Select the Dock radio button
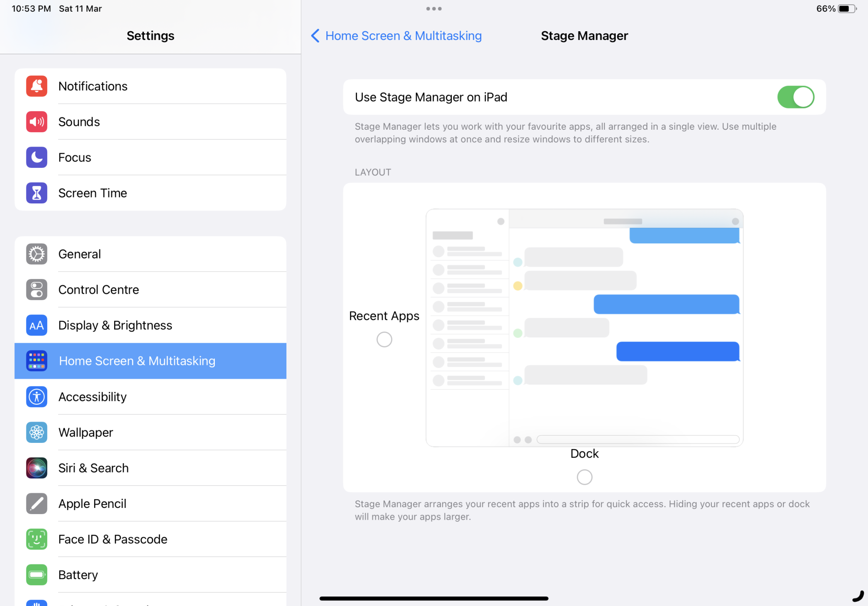The image size is (868, 606). click(584, 477)
